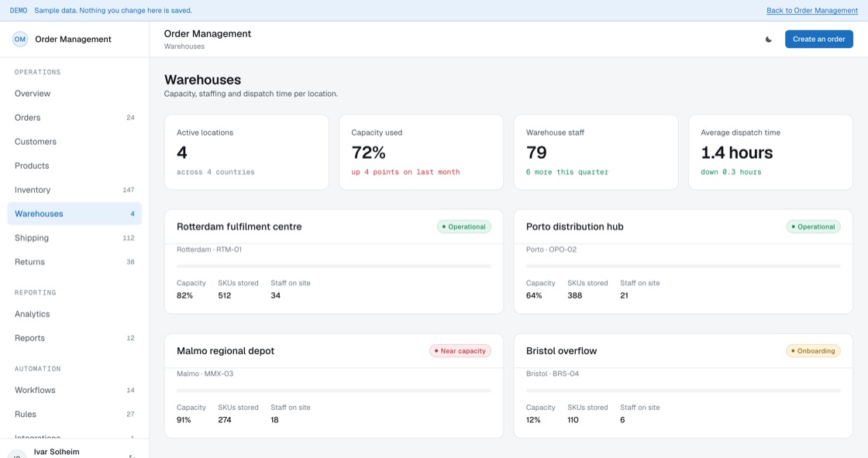This screenshot has width=868, height=458.
Task: Open the Overview page in the sidebar
Action: pyautogui.click(x=74, y=94)
